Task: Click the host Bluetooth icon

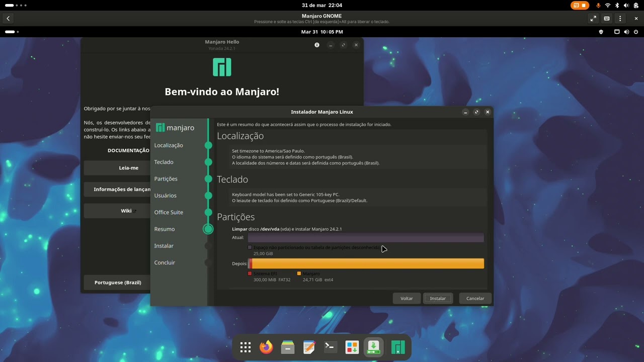Action: tap(616, 5)
